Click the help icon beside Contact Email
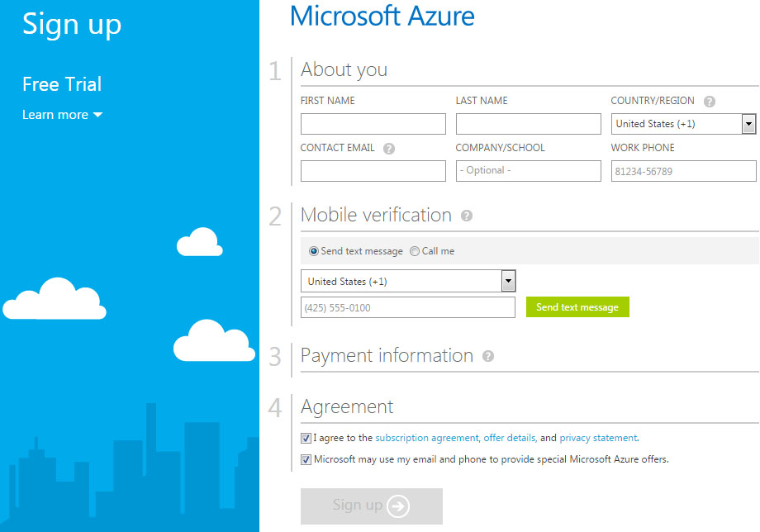 (389, 148)
